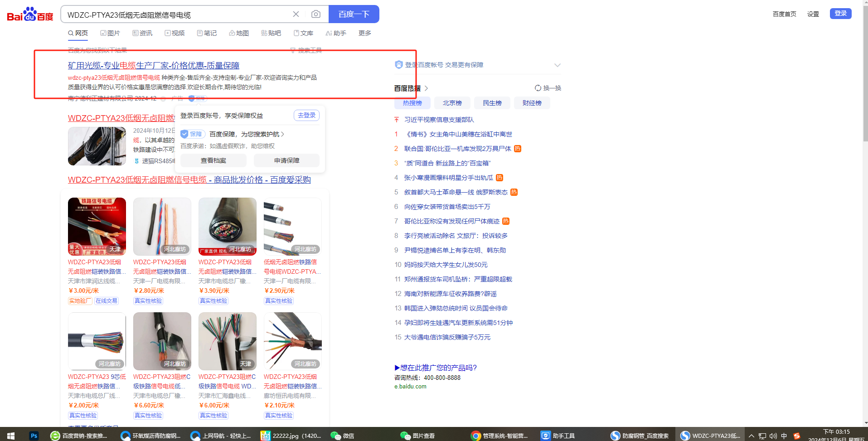868x441 pixels.
Task: Open the ¥2.10/米 cable product thumbnail
Action: (293, 341)
